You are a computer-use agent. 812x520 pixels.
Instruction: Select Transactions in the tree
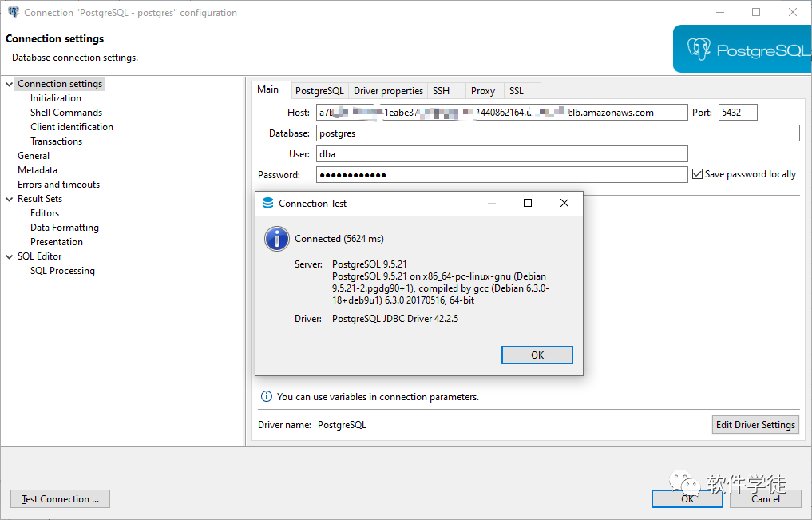tap(56, 141)
